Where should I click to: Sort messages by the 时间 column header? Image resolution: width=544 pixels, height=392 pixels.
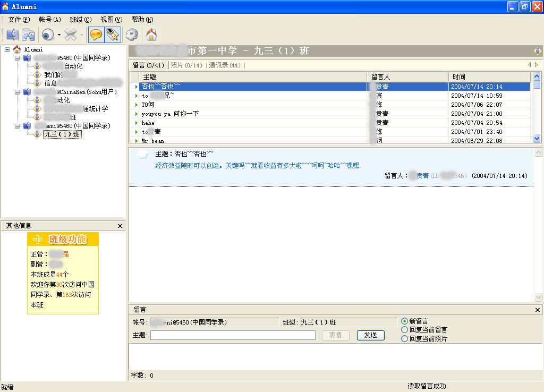(x=490, y=76)
